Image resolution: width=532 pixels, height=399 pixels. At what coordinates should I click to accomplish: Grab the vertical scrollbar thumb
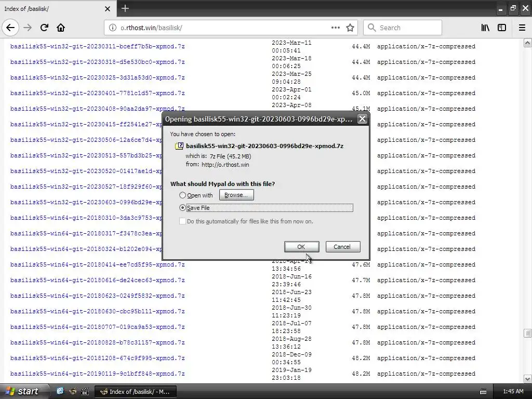(x=527, y=333)
